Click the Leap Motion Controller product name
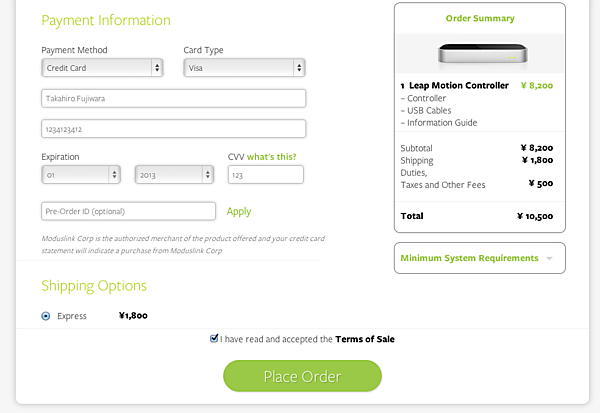Image resolution: width=600 pixels, height=413 pixels. (458, 86)
